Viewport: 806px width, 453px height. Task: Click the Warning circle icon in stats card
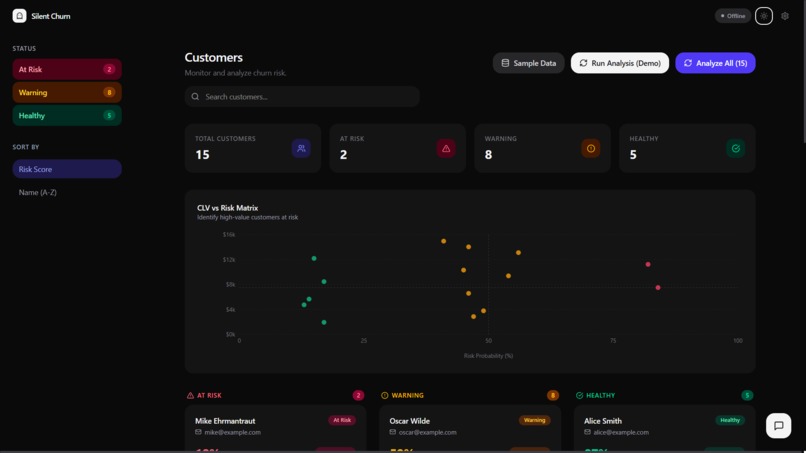(591, 149)
